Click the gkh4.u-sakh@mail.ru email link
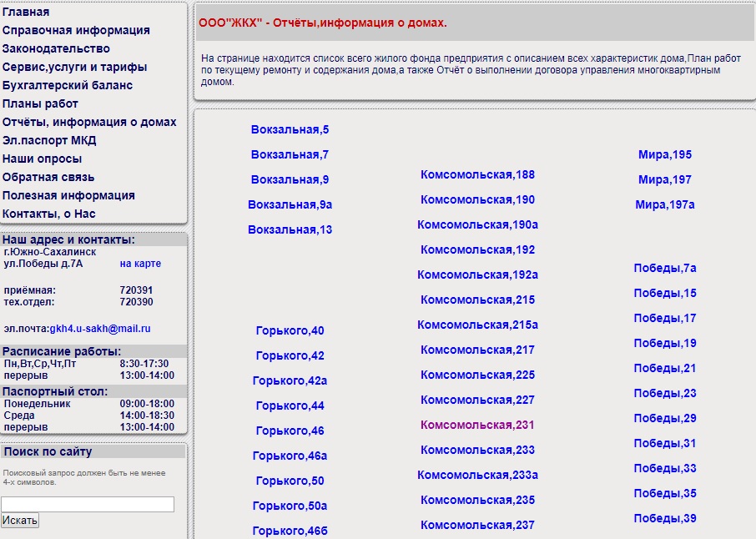Viewport: 756px width, 539px height. [x=100, y=330]
